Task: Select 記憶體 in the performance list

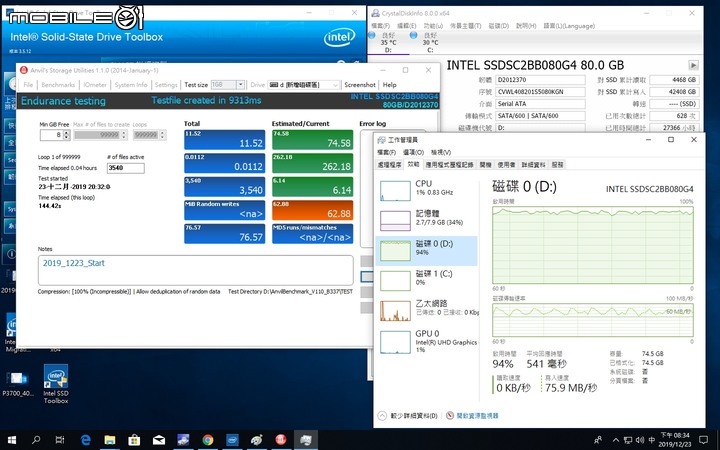Action: point(427,220)
